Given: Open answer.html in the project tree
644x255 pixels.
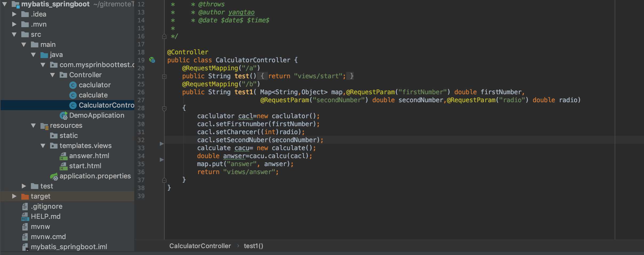Looking at the screenshot, I should point(89,156).
